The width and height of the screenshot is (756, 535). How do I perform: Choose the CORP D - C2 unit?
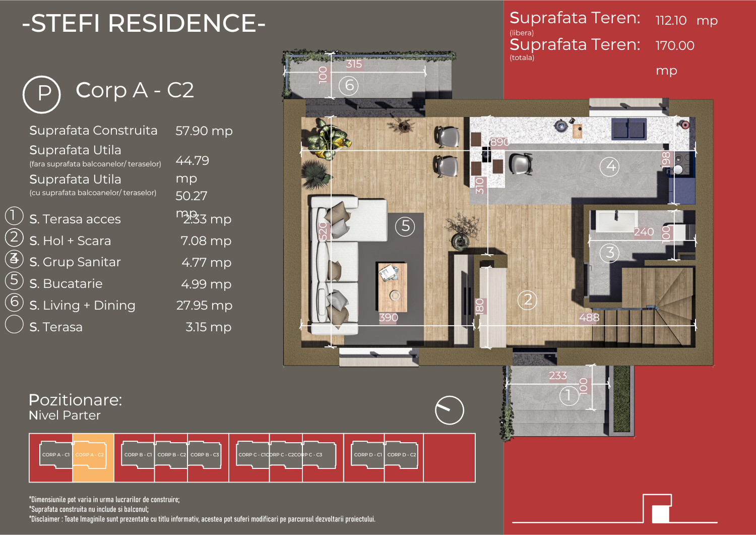point(402,455)
